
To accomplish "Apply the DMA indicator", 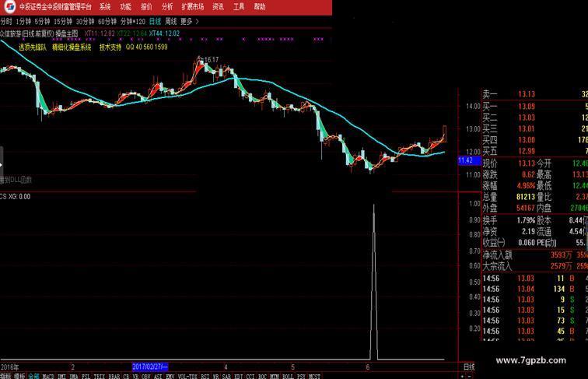I will coord(74,376).
